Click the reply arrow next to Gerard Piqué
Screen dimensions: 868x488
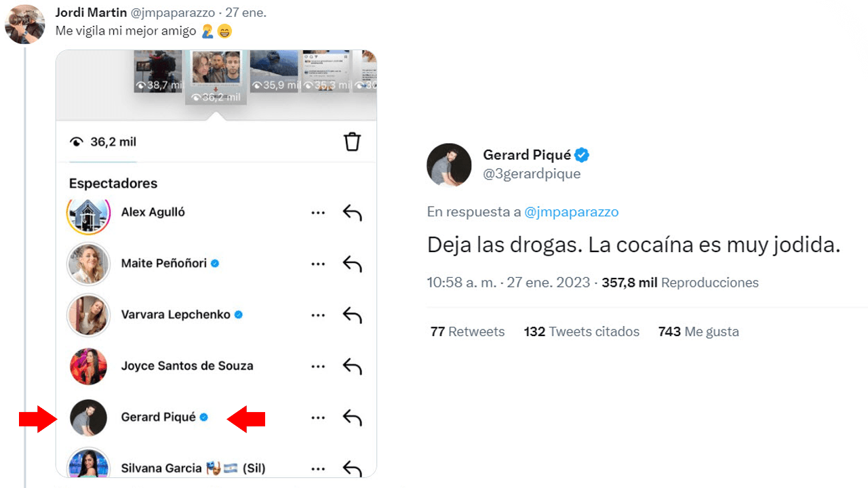tap(352, 417)
